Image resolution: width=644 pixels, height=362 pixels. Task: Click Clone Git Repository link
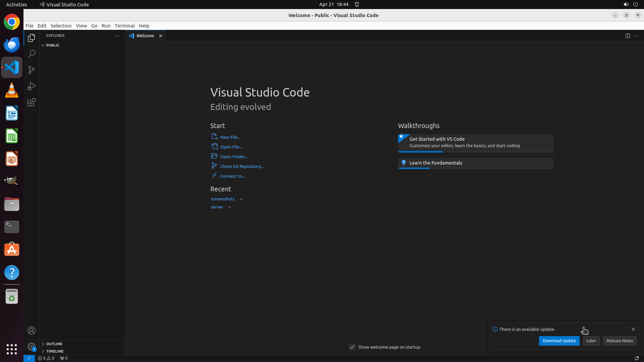pyautogui.click(x=242, y=166)
